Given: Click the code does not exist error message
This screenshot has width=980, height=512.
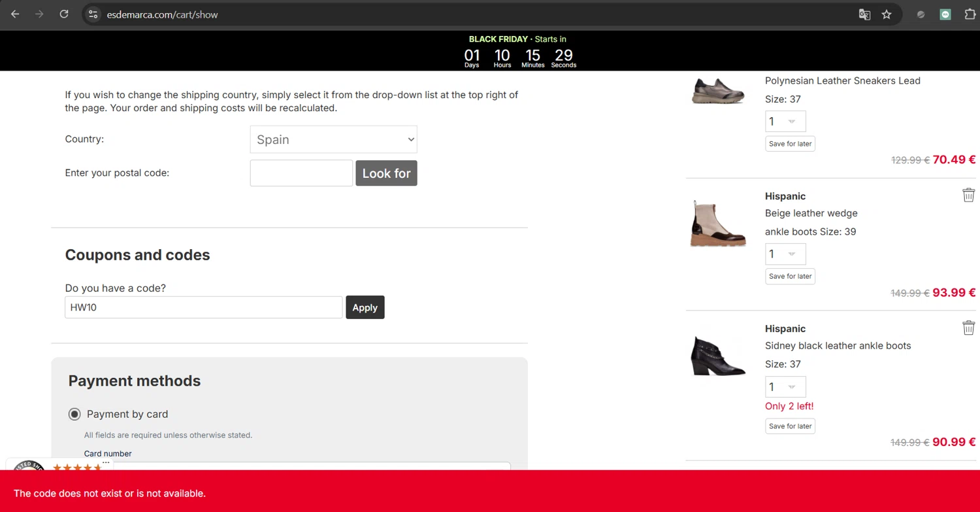Looking at the screenshot, I should point(110,493).
